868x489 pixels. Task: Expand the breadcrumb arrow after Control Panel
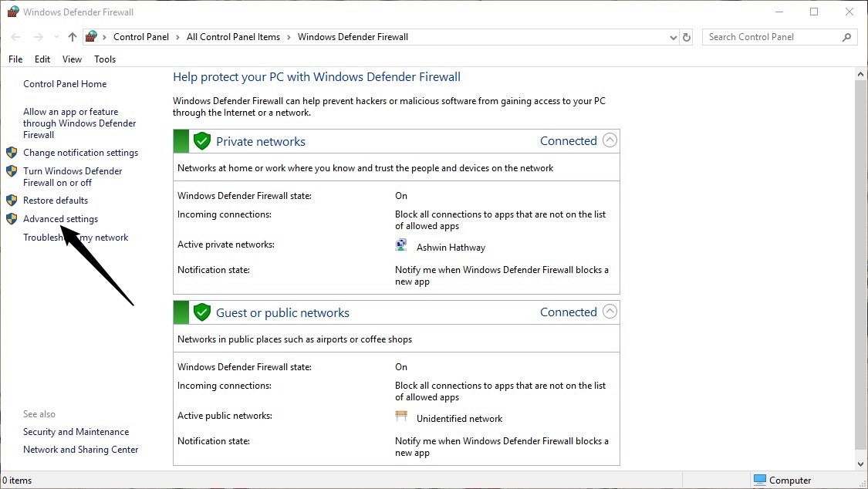[177, 37]
